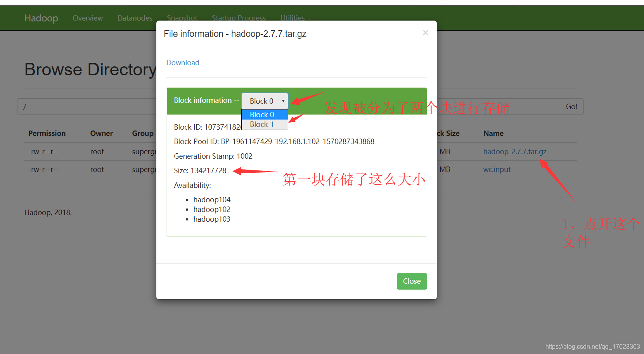Image resolution: width=644 pixels, height=354 pixels.
Task: Open the Block 0 dropdown selector
Action: [265, 101]
